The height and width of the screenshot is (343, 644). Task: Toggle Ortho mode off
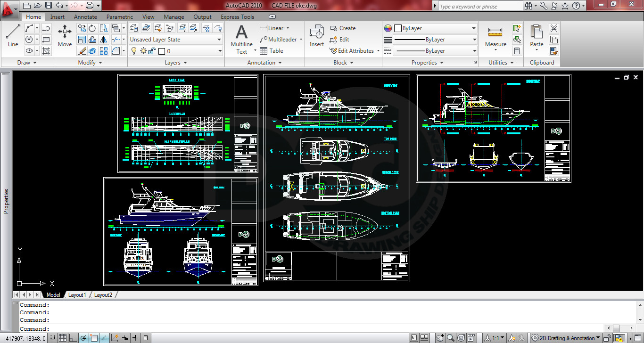[72, 337]
